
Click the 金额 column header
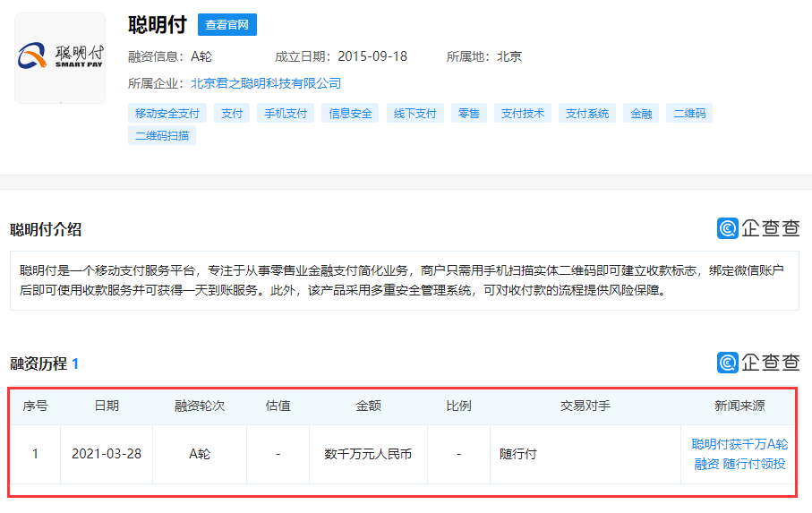(368, 406)
